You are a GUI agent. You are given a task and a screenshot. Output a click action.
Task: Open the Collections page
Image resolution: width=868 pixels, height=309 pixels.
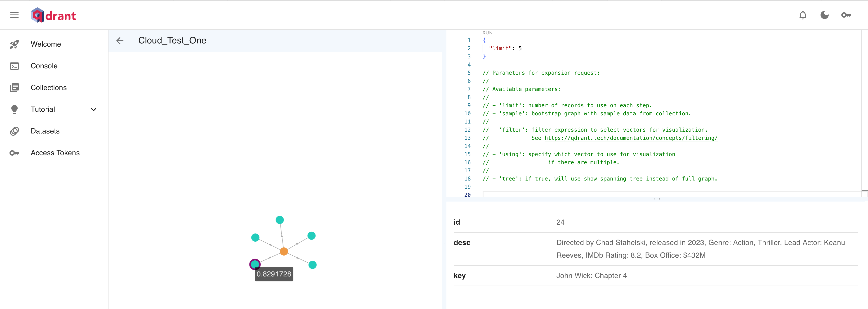pos(49,88)
